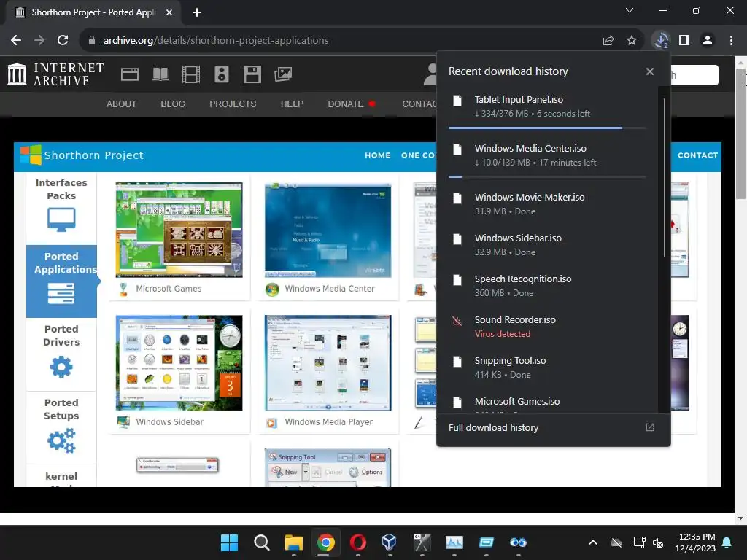
Task: Open Windows Start menu
Action: [229, 542]
